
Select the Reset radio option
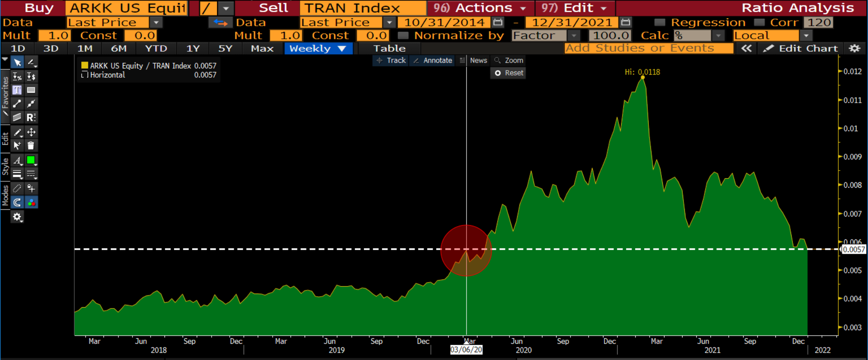pyautogui.click(x=498, y=73)
